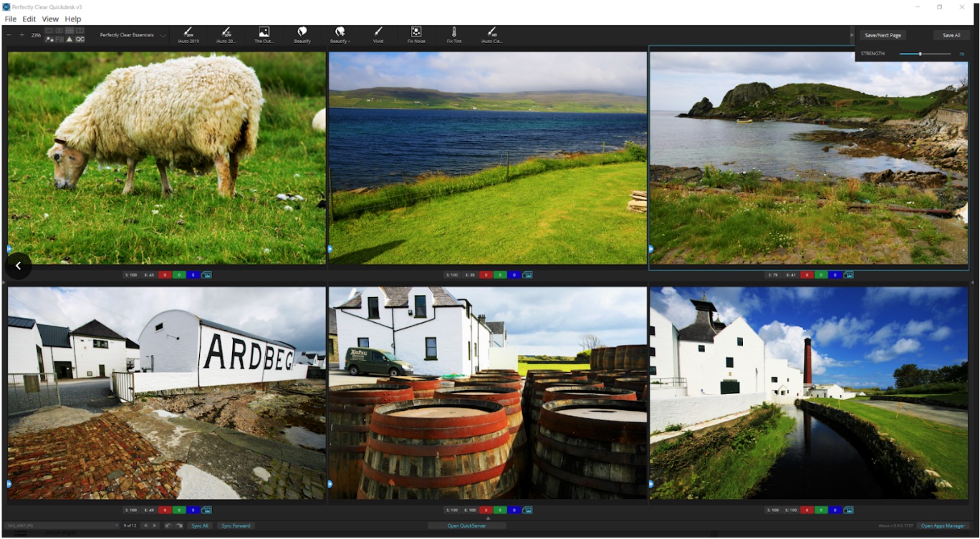Select the whisky barrels photo
Screen dimensions: 980x539
point(487,393)
